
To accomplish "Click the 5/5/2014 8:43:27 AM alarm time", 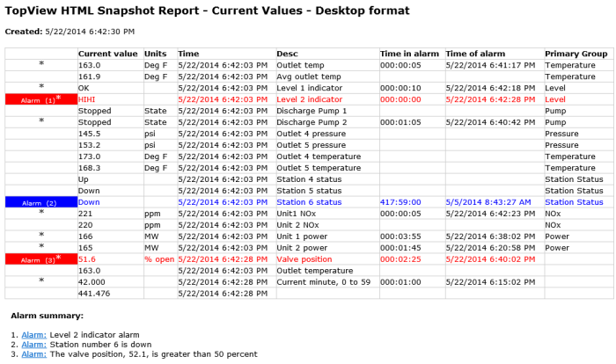I will coord(488,202).
